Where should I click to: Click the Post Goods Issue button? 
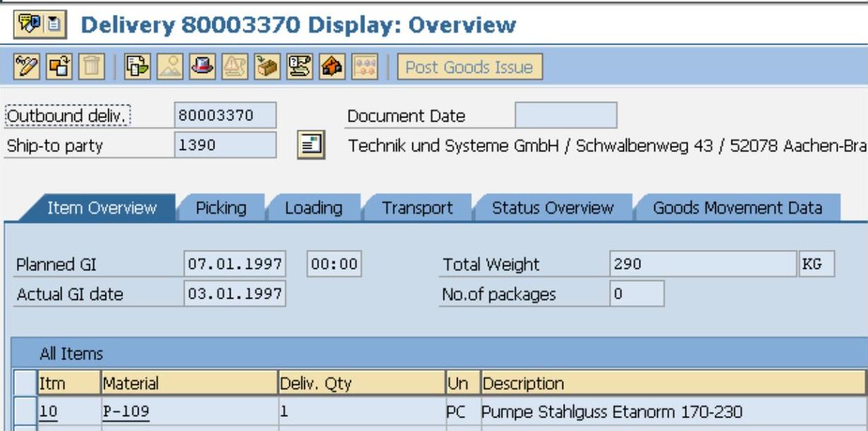(469, 68)
